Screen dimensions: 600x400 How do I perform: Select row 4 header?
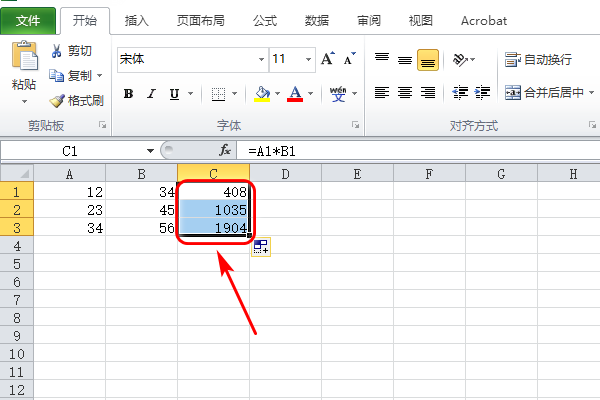point(17,246)
